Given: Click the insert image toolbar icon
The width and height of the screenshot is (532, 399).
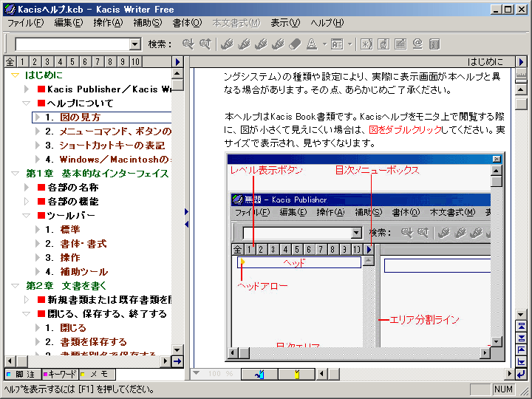Looking at the screenshot, I should coord(383,44).
